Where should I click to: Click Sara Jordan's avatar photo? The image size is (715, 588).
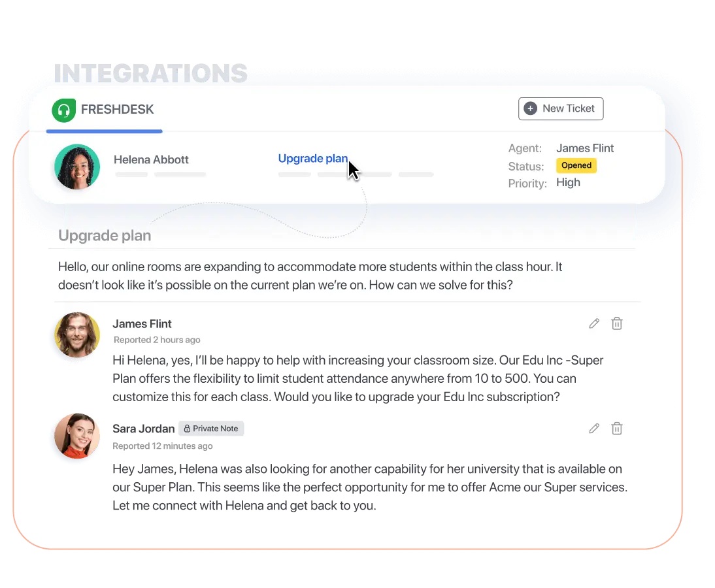pyautogui.click(x=77, y=436)
